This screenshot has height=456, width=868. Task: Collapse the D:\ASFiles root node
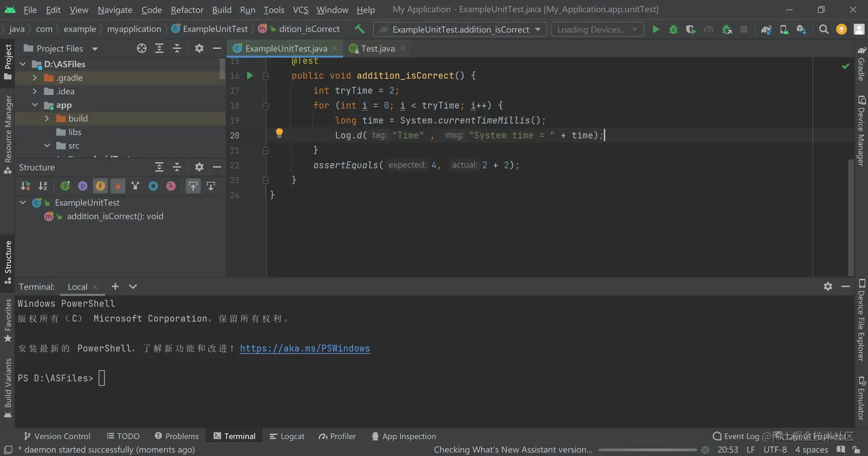(x=23, y=64)
